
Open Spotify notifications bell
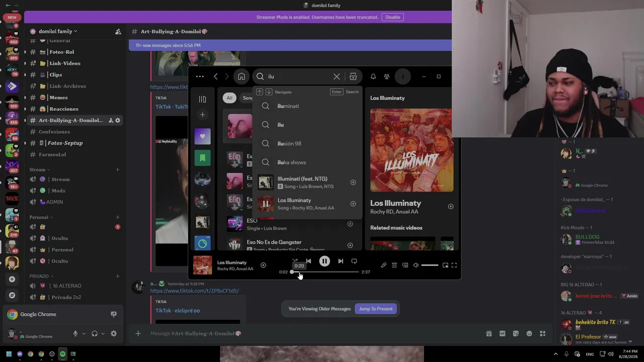click(x=373, y=76)
